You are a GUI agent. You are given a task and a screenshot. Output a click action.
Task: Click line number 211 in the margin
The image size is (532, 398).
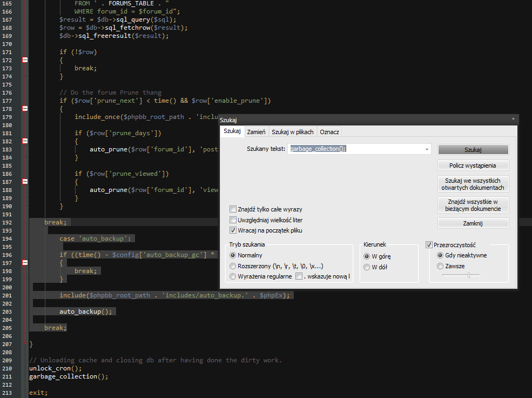coord(7,376)
